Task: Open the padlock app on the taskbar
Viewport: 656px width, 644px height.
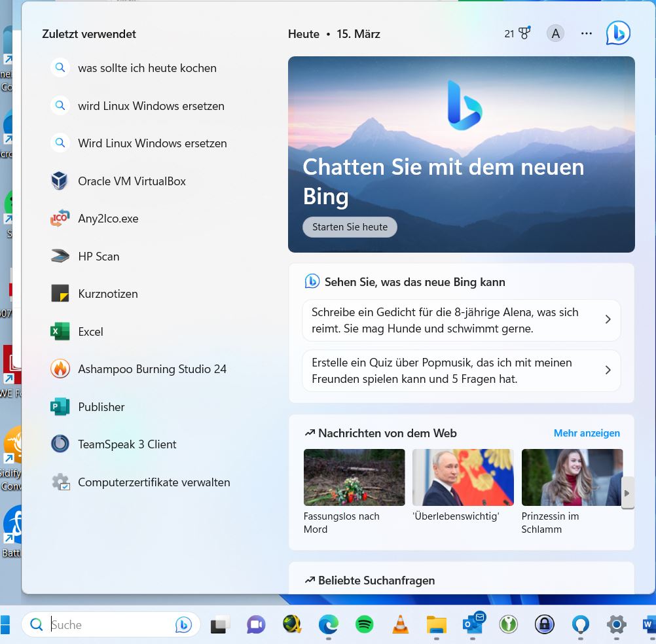Action: click(x=544, y=625)
